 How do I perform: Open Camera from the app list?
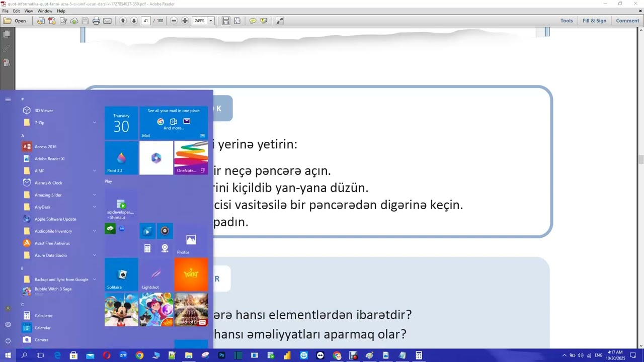(59, 340)
